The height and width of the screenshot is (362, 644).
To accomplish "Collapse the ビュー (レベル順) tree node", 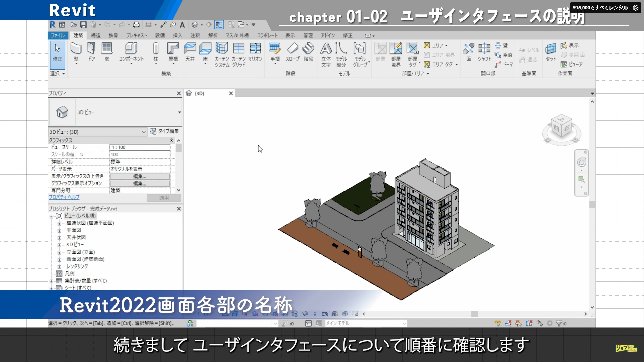I will [51, 216].
